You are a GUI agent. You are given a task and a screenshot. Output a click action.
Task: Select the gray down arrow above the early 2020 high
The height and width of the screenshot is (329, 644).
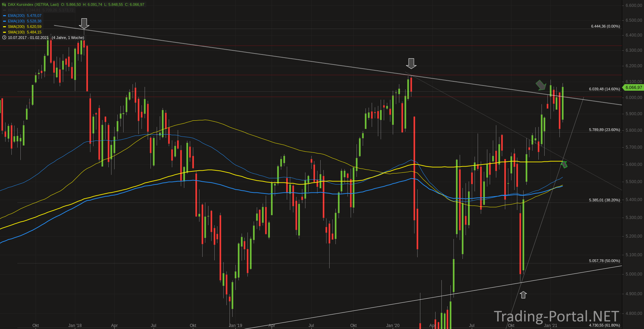(x=411, y=63)
